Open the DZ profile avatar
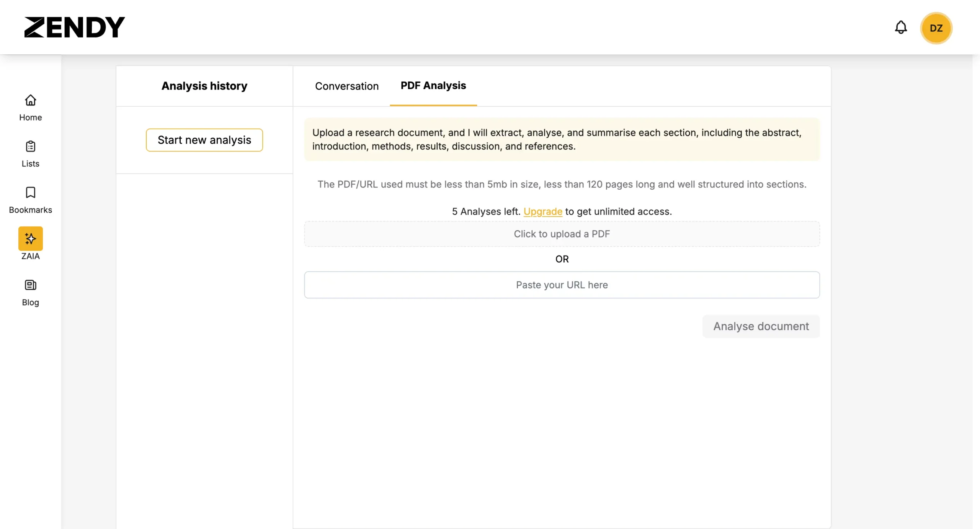Image resolution: width=980 pixels, height=529 pixels. [936, 28]
